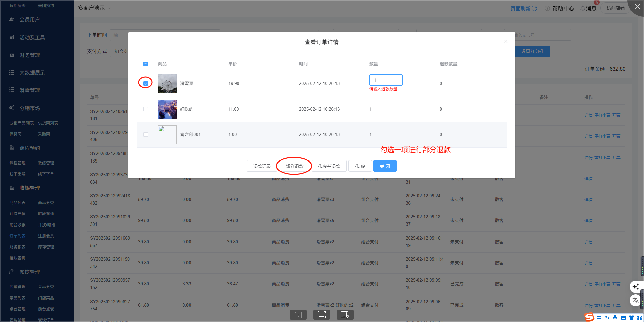The height and width of the screenshot is (322, 644).
Task: Click the translate floating icon
Action: (x=636, y=300)
